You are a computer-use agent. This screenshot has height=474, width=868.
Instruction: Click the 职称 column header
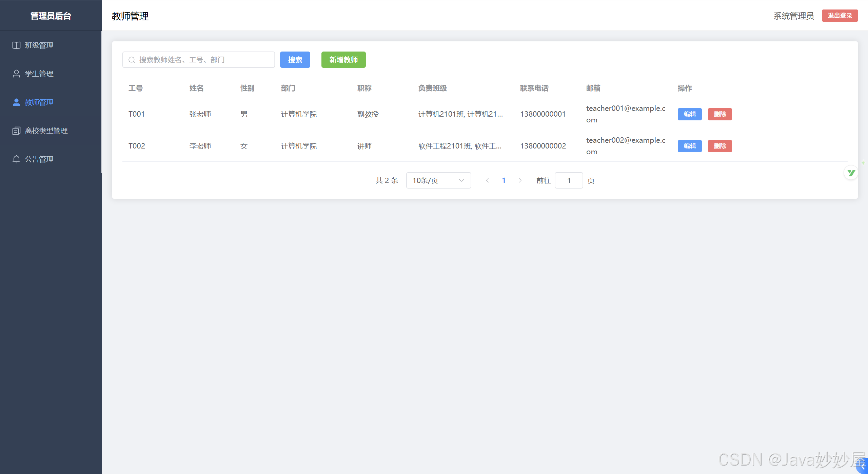tap(364, 88)
